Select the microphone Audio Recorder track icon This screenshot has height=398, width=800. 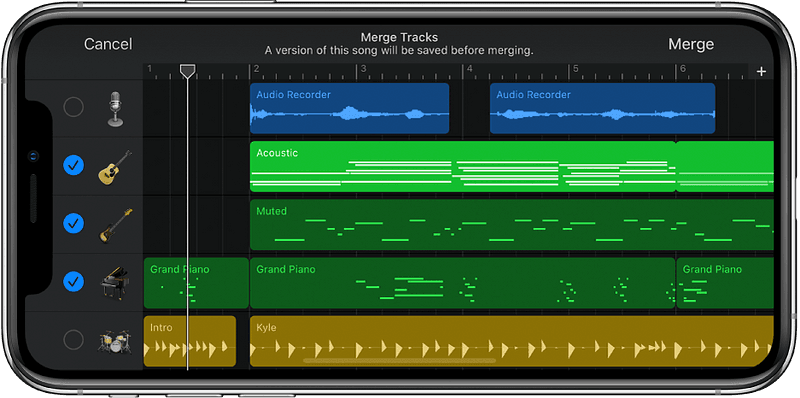click(x=115, y=109)
